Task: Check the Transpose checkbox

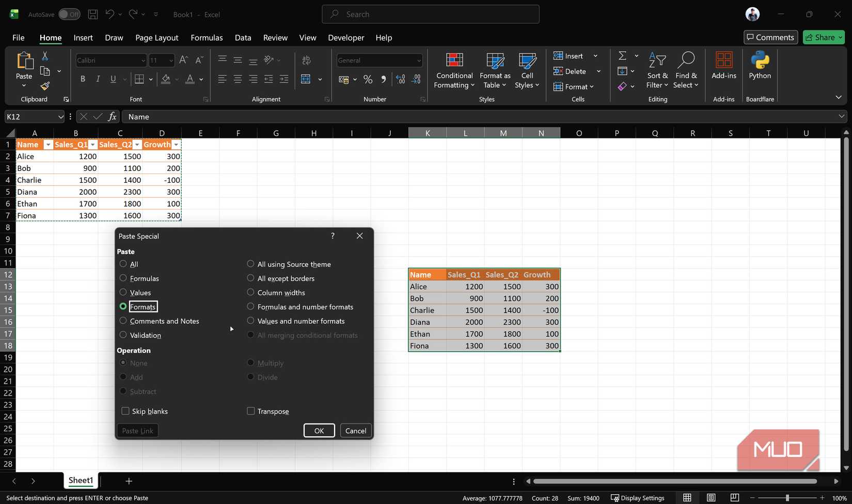Action: tap(251, 411)
